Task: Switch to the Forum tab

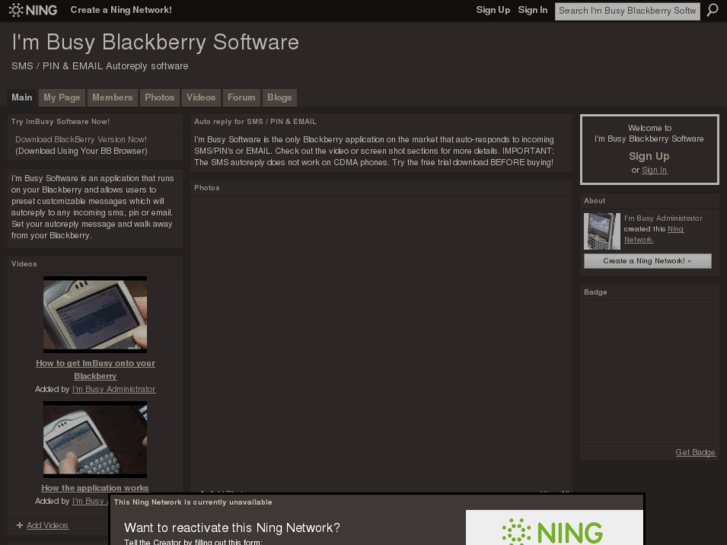Action: [241, 97]
